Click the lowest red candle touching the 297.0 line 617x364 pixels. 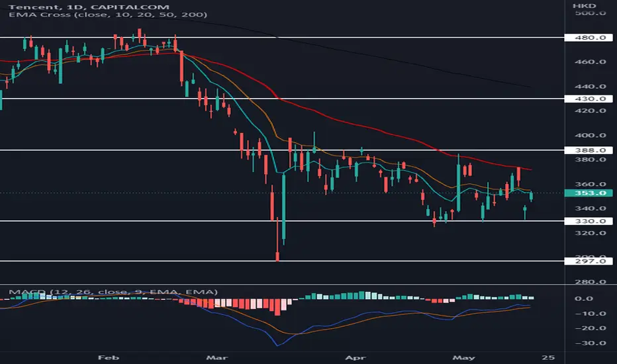277,257
